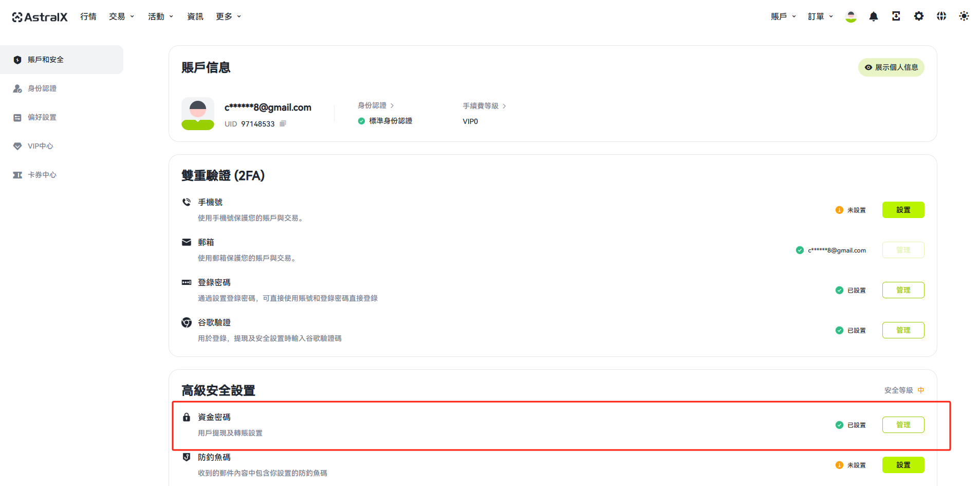
Task: Expand the 活動 dropdown menu
Action: pyautogui.click(x=160, y=16)
